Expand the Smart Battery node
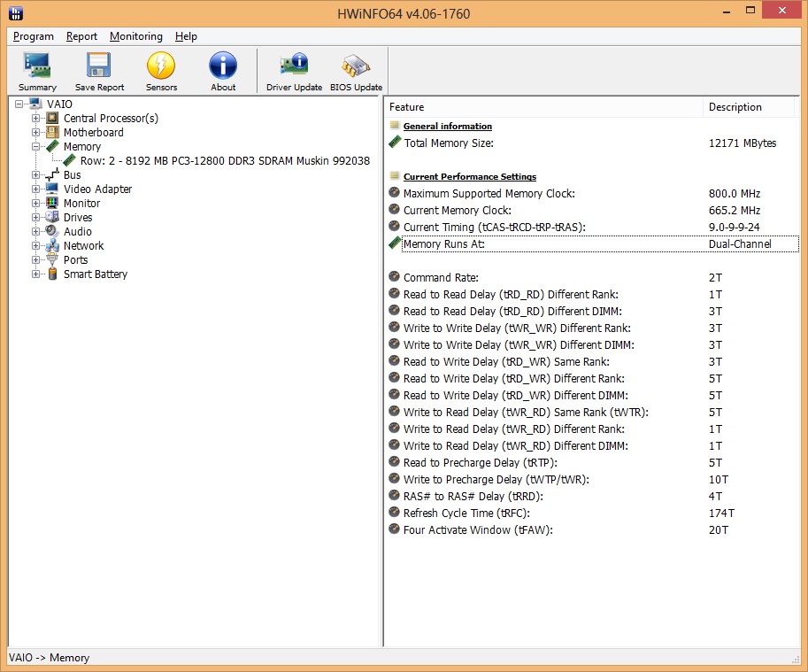Image resolution: width=808 pixels, height=672 pixels. (x=35, y=274)
